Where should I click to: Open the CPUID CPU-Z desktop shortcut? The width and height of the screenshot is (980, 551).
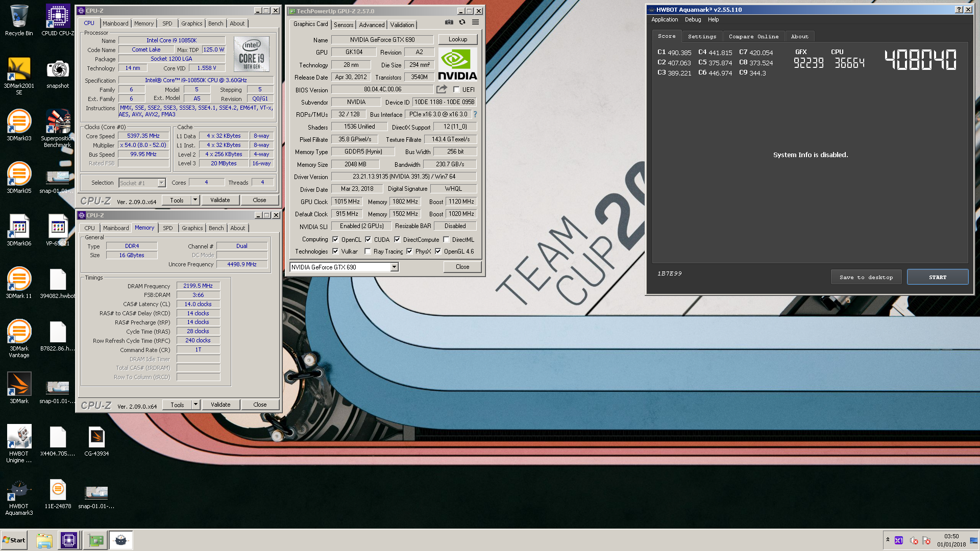tap(58, 20)
